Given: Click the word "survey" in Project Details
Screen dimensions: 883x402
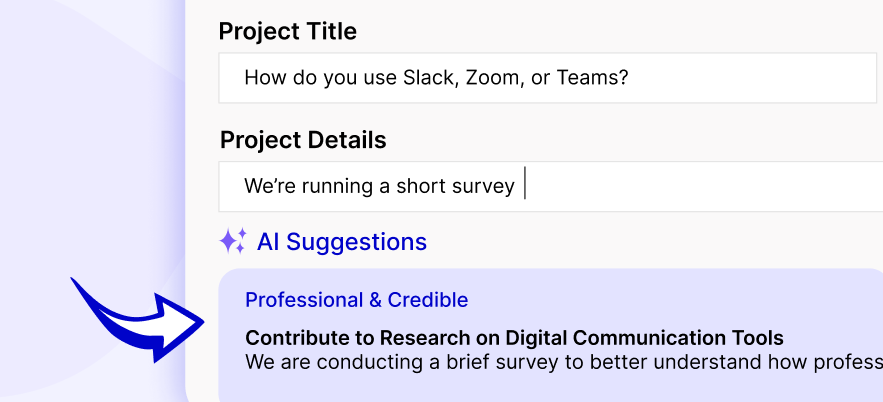Looking at the screenshot, I should tap(484, 186).
